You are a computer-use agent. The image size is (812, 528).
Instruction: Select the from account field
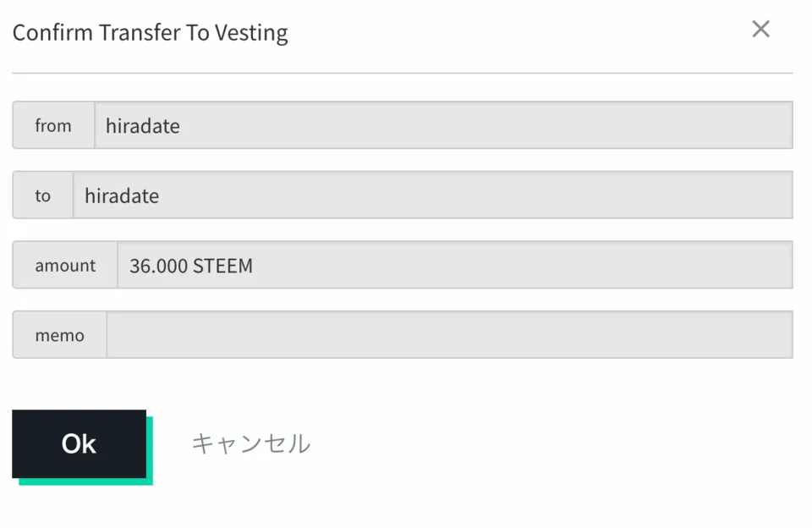[x=443, y=125]
